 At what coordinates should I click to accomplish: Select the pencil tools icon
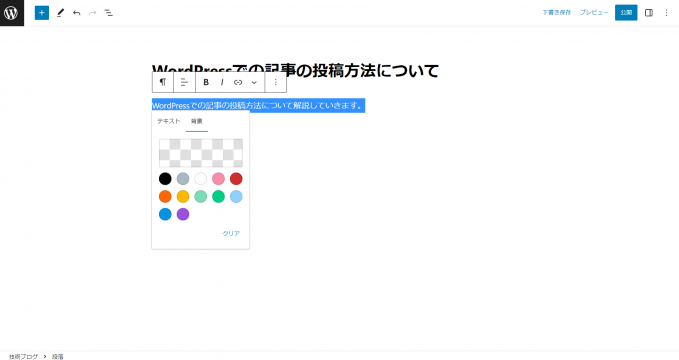pos(60,13)
